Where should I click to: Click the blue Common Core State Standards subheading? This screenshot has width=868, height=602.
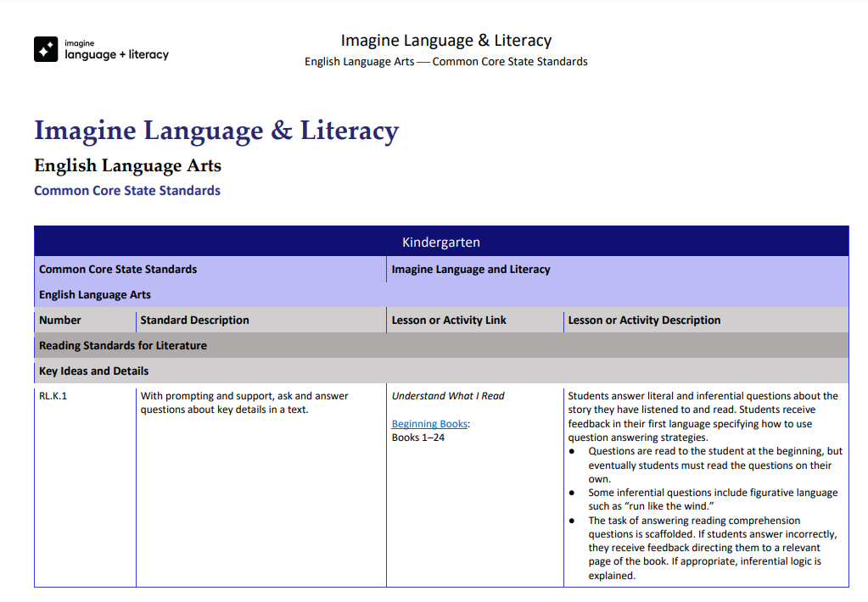click(126, 191)
